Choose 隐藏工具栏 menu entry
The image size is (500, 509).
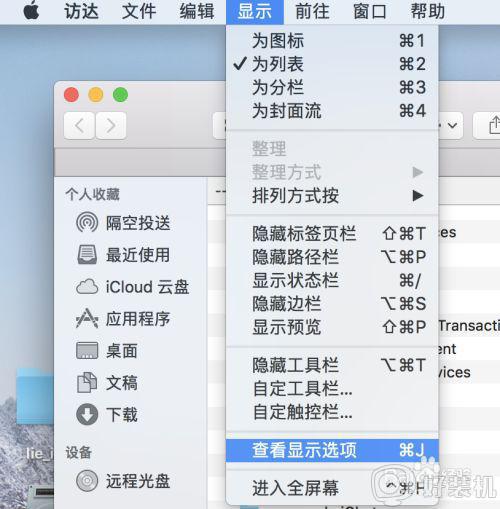332,365
